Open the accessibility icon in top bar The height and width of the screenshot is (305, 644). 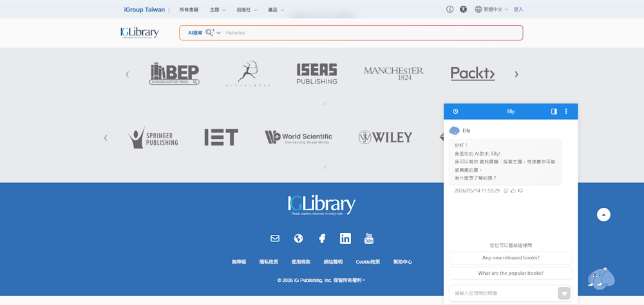(463, 10)
